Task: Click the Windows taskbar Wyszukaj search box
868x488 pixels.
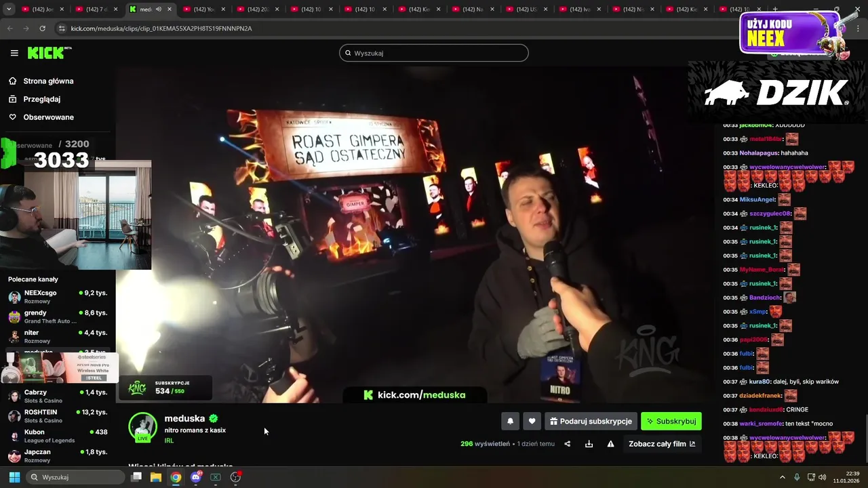Action: tap(75, 477)
